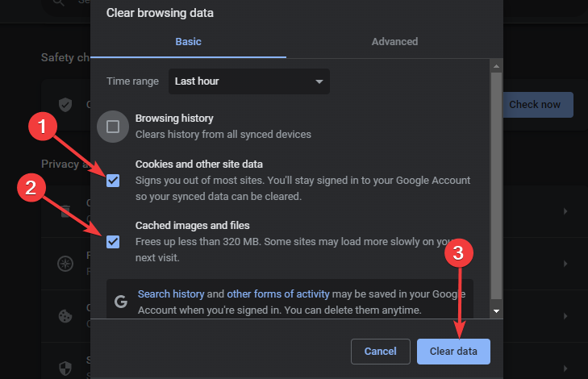This screenshot has height=379, width=588.
Task: Click the Safety check shield icon
Action: coord(66,105)
